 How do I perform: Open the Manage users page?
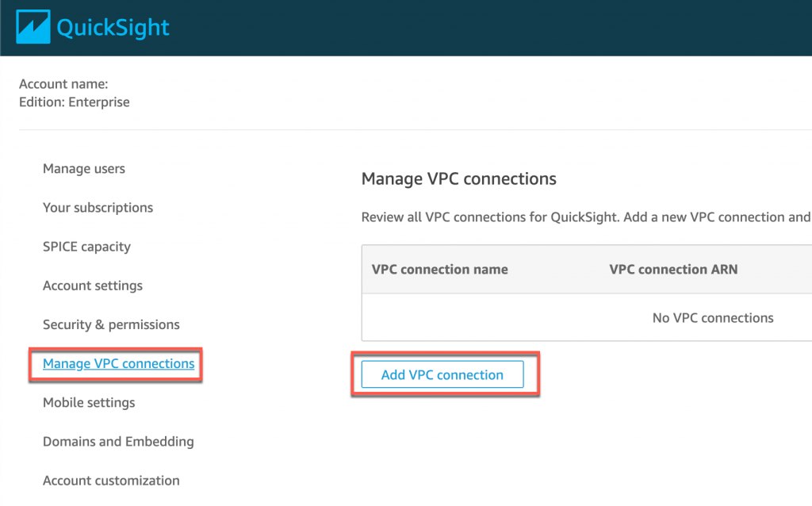click(x=84, y=169)
